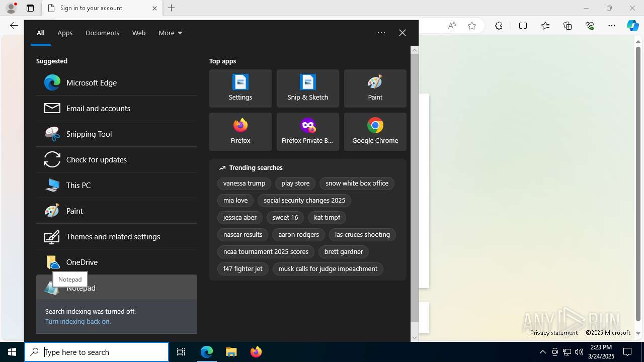Close the search panel

point(403,33)
